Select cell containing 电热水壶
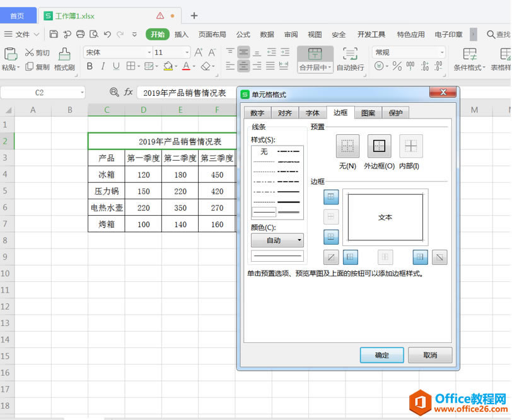 (107, 207)
